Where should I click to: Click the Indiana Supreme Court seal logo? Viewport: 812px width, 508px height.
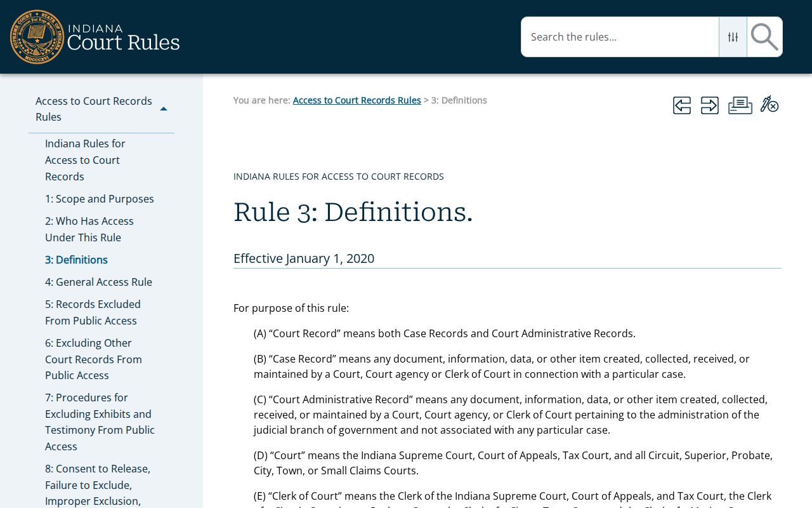(37, 37)
